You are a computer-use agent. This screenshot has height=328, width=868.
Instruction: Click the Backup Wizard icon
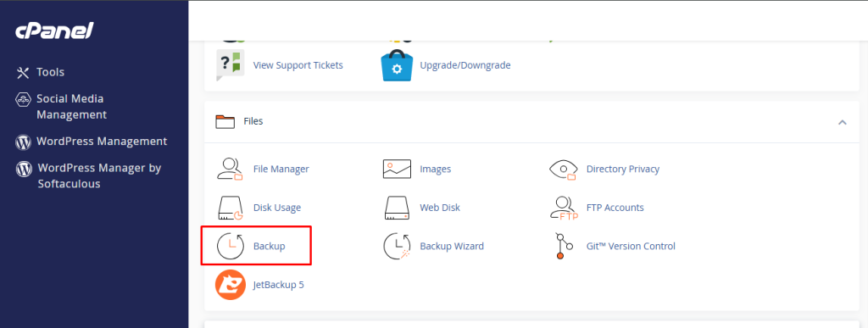[x=397, y=246]
